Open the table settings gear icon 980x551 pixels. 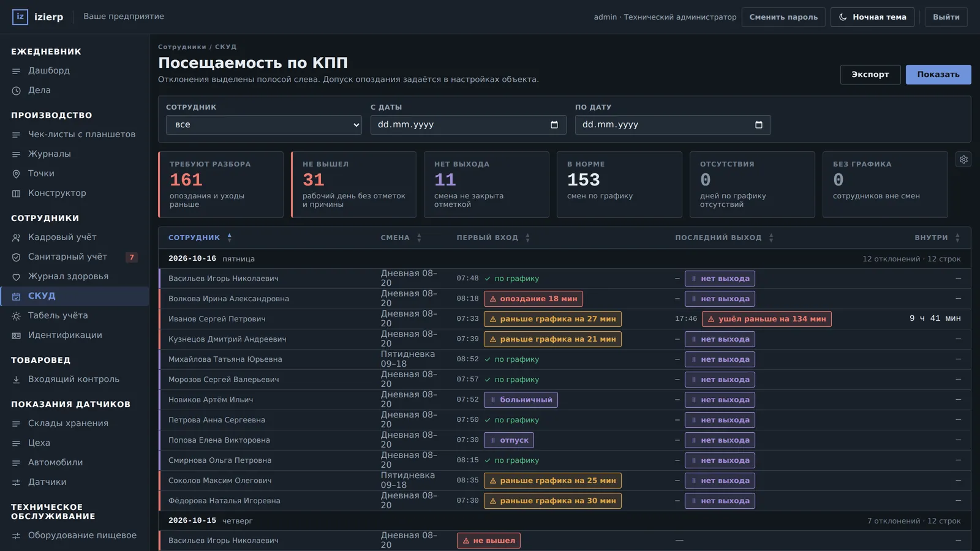pos(963,160)
